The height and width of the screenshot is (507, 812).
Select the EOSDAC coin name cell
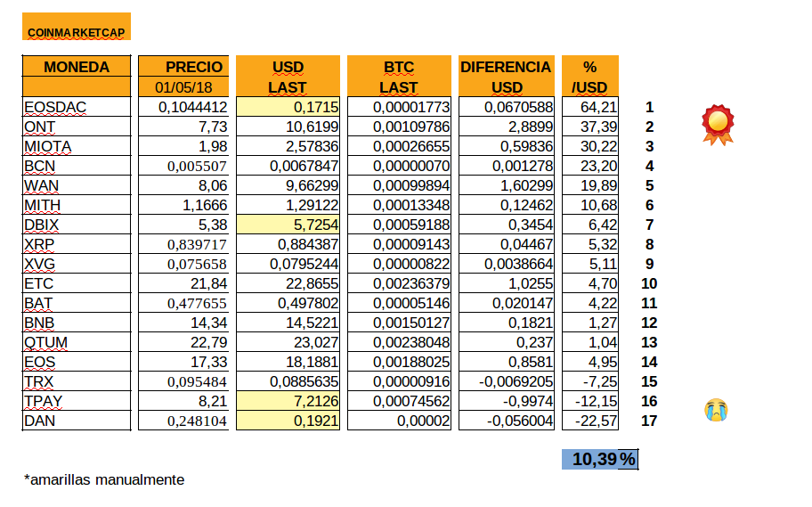coord(77,107)
